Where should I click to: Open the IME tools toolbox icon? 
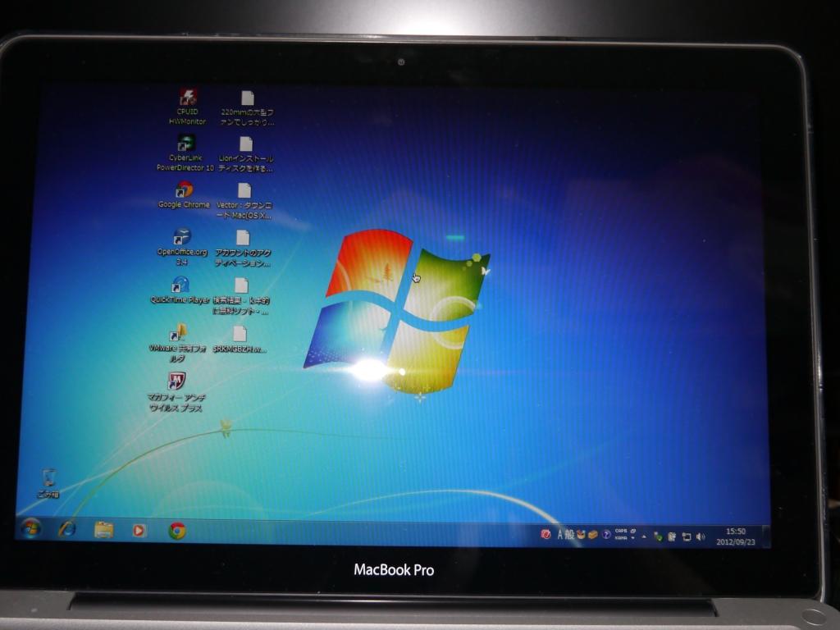pyautogui.click(x=593, y=535)
